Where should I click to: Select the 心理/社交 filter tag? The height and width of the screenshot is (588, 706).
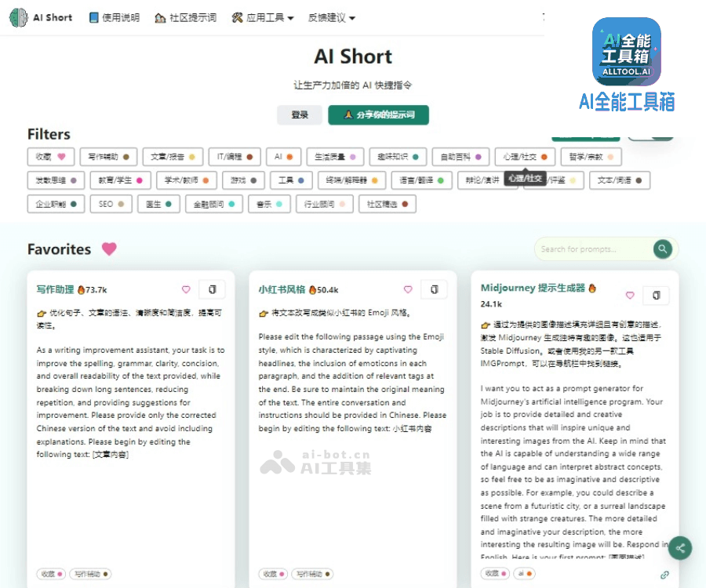click(525, 157)
